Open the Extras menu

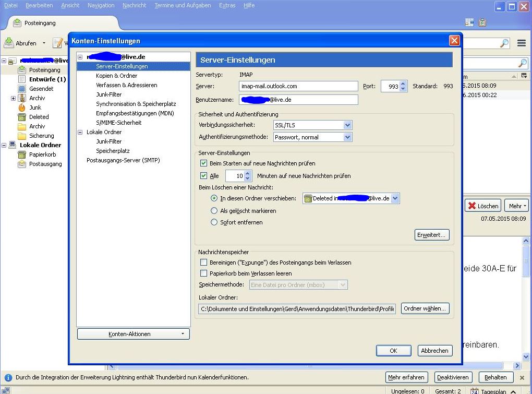pyautogui.click(x=227, y=5)
